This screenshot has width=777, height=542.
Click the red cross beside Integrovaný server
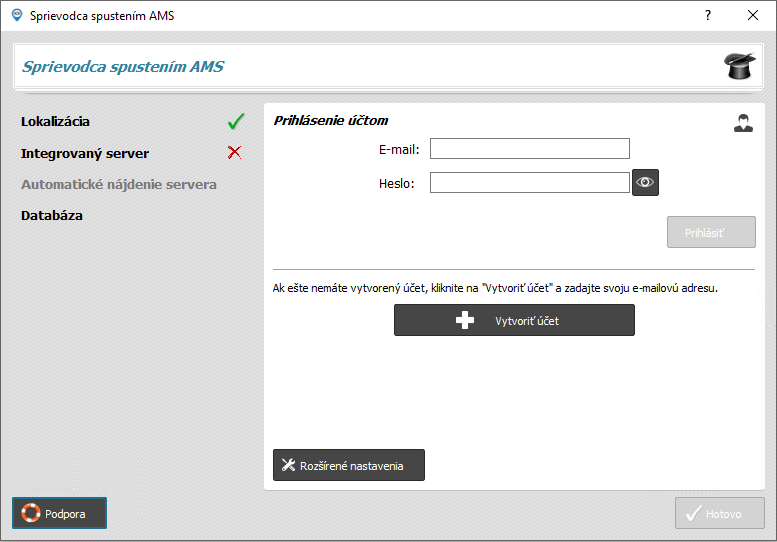[x=234, y=153]
